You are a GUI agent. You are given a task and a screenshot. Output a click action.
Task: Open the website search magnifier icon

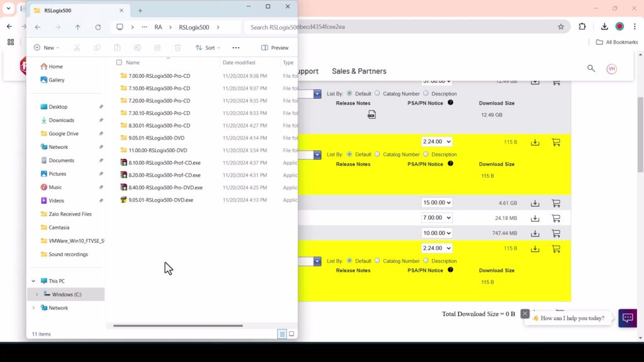(x=591, y=69)
